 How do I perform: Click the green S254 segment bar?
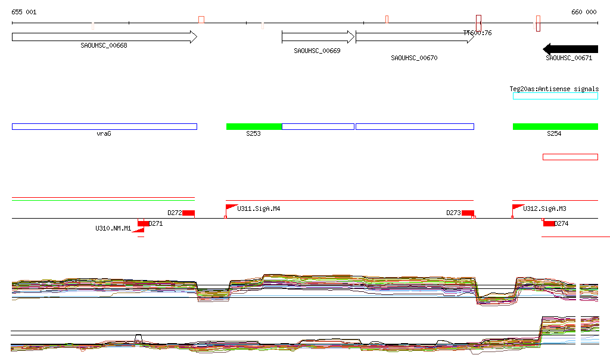(556, 126)
